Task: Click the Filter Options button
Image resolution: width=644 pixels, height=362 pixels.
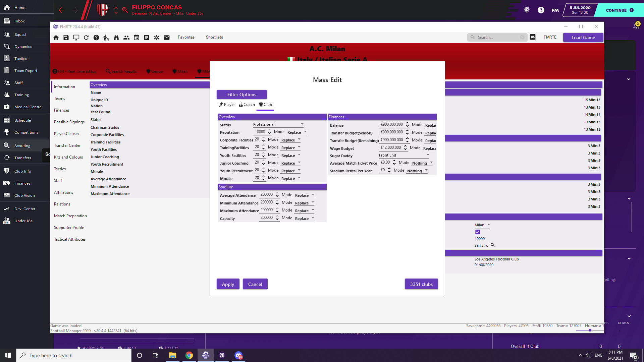Action: pyautogui.click(x=241, y=95)
